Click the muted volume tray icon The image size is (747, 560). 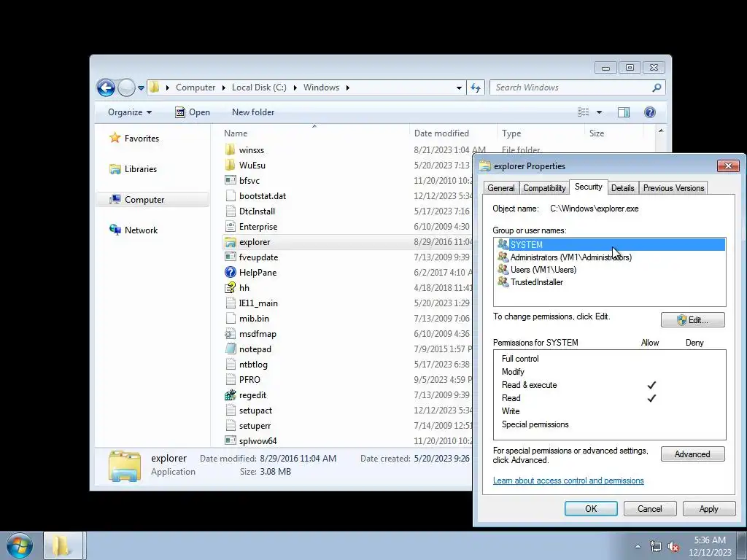(673, 546)
